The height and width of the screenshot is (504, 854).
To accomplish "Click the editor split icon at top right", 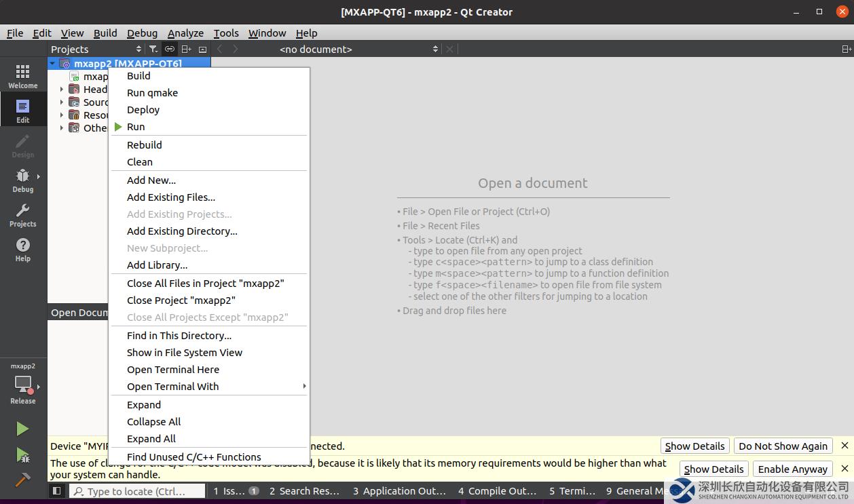I will pos(847,49).
